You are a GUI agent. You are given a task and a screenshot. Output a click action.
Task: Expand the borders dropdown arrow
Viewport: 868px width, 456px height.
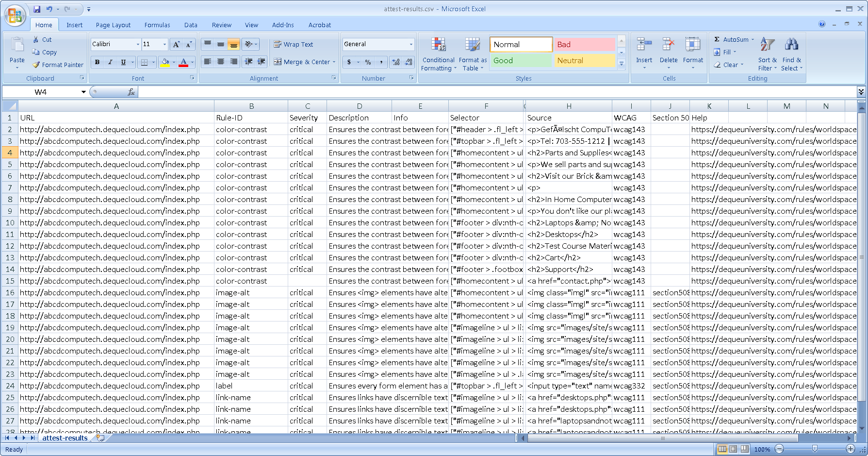coord(153,62)
